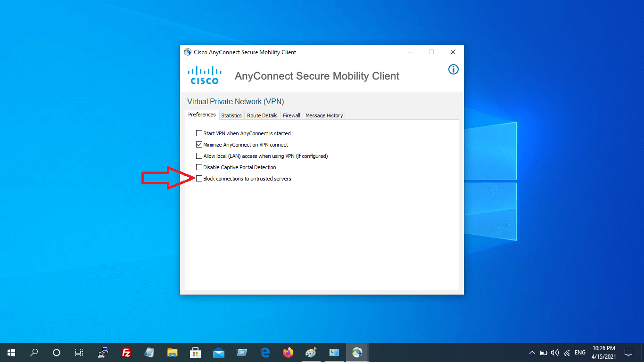Check Block connections to untrusted servers
644x362 pixels.
click(x=199, y=179)
